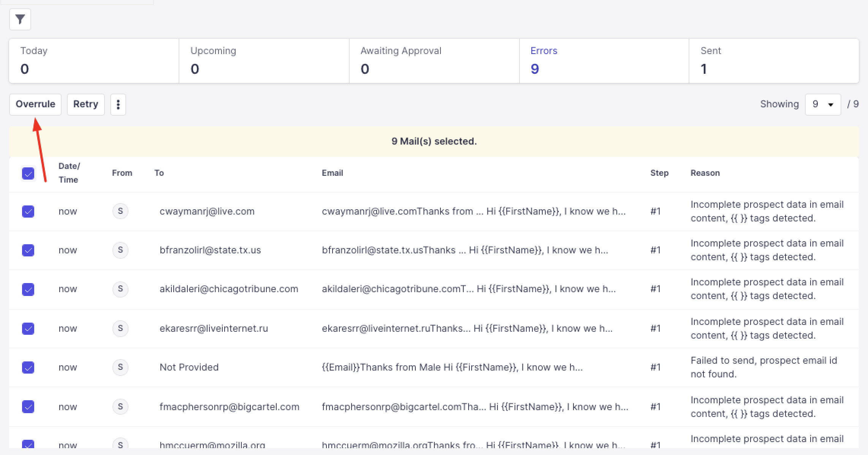Screen dimensions: 868x455
Task: Click sender avatar S in Not Provided row
Action: point(120,367)
